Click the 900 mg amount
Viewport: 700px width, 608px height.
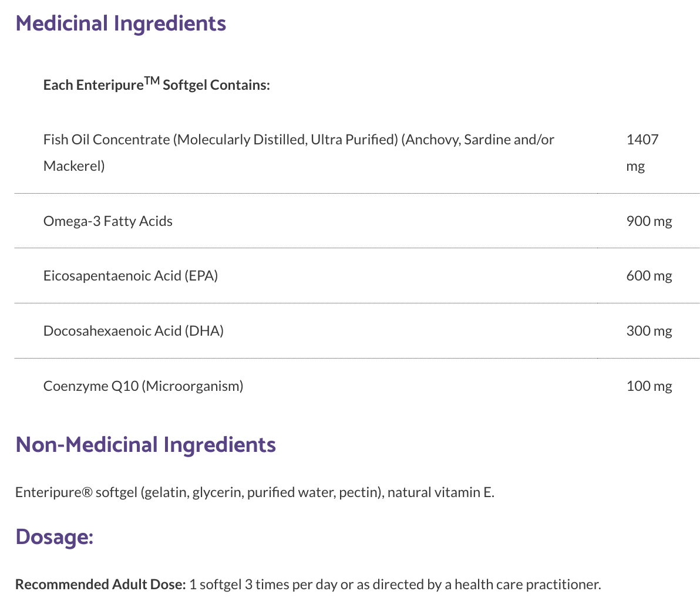[649, 221]
